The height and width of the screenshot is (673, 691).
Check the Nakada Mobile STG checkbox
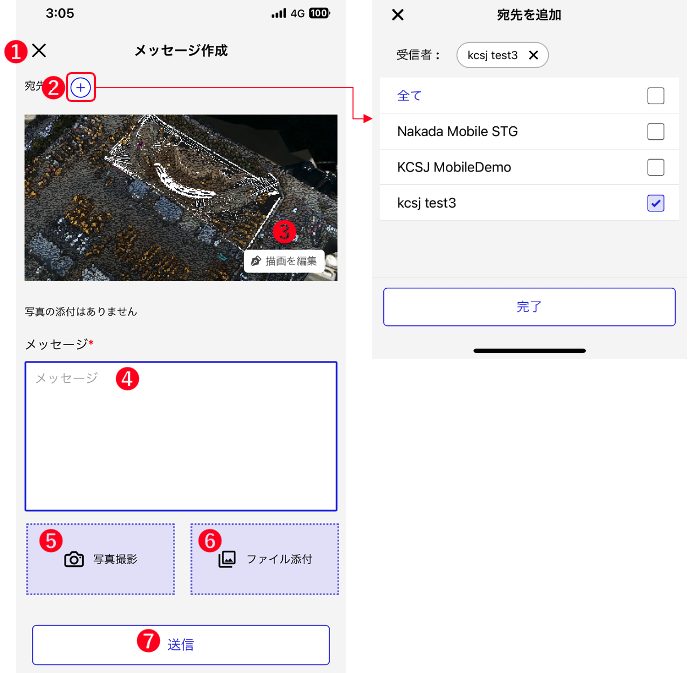click(x=655, y=131)
